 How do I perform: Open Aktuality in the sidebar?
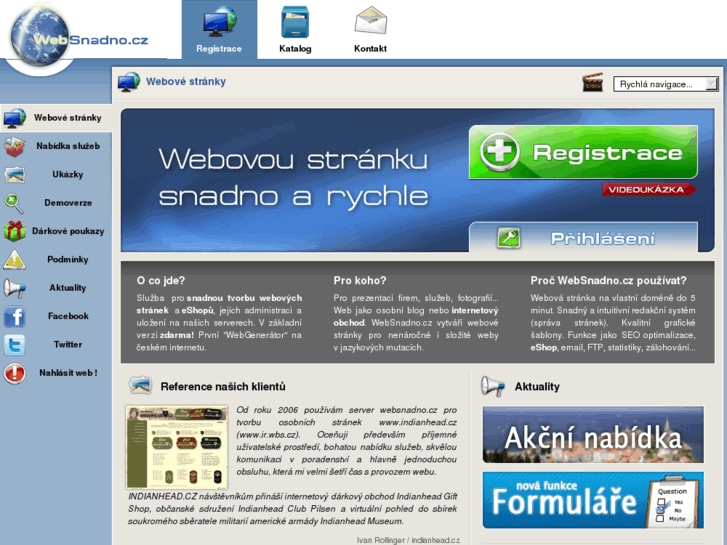tap(68, 288)
